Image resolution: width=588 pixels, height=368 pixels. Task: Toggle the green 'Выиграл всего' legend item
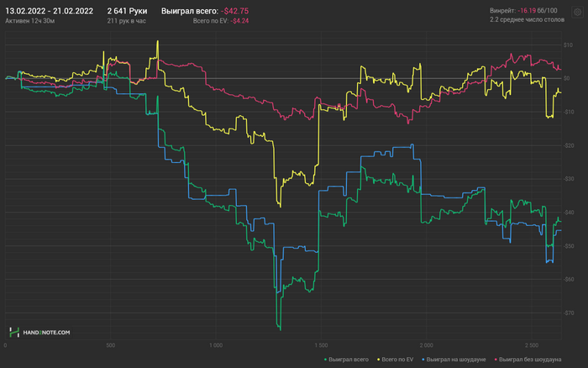(x=346, y=360)
